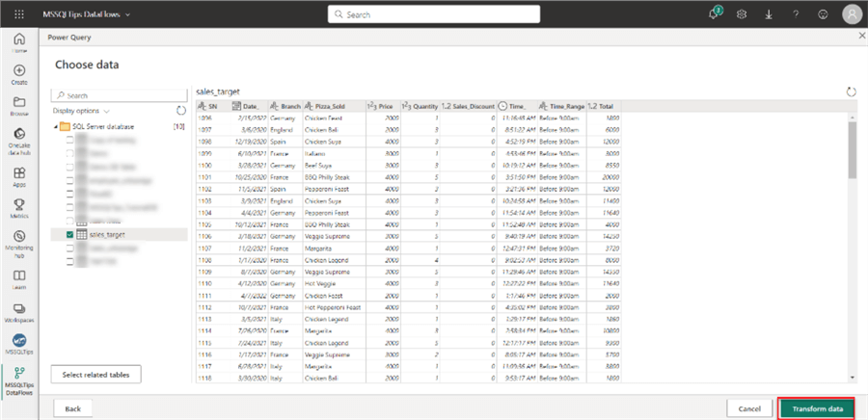Click Select related tables button
The width and height of the screenshot is (868, 420).
click(x=95, y=374)
